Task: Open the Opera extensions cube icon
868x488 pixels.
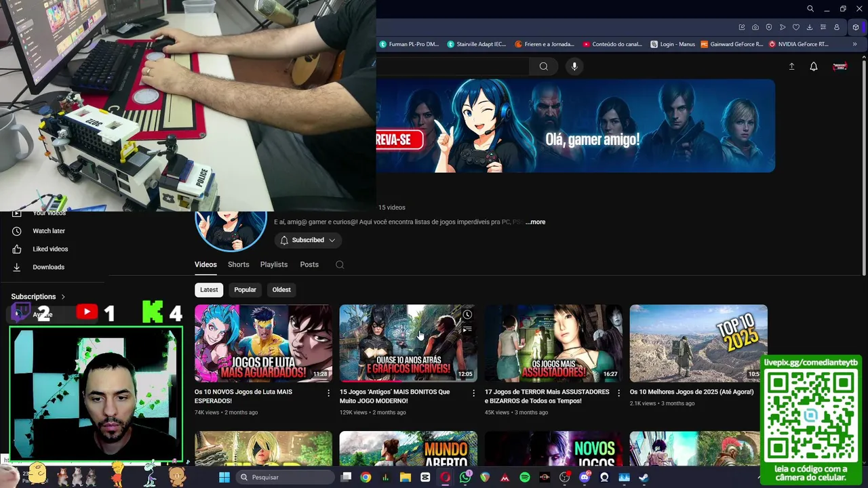Action: tap(856, 27)
